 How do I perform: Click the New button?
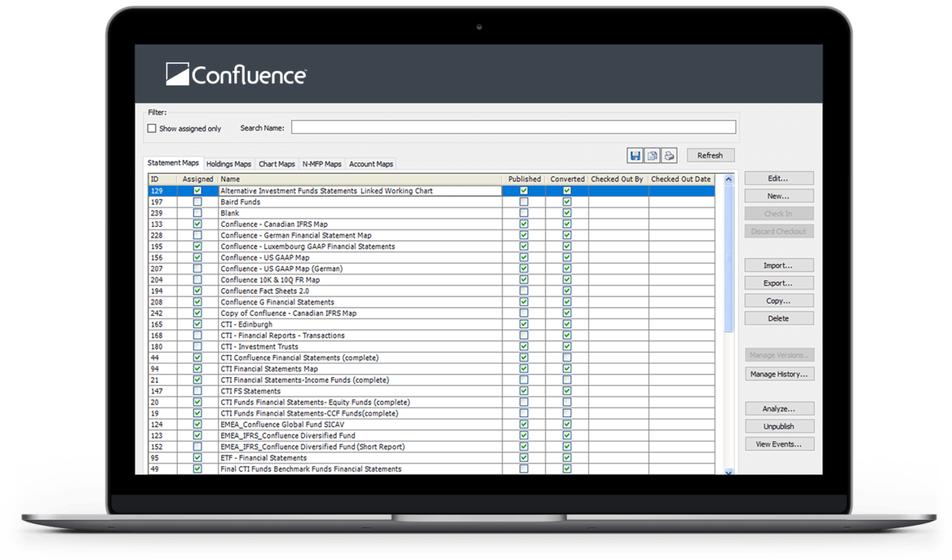coord(779,196)
